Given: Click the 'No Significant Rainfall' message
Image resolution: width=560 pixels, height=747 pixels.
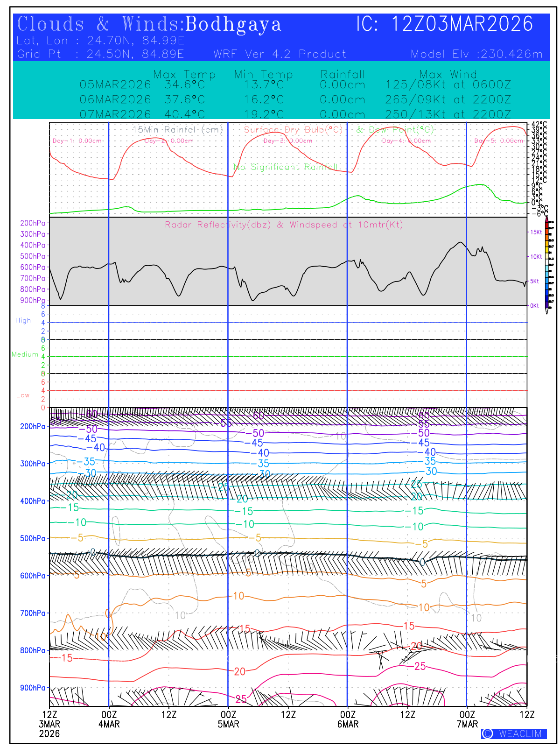Looking at the screenshot, I should (285, 167).
